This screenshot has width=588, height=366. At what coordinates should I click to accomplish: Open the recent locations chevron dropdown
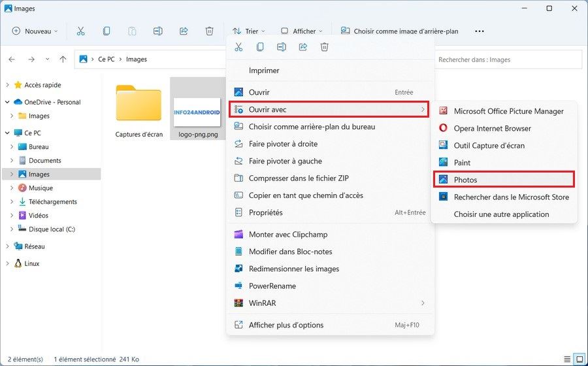tap(47, 59)
